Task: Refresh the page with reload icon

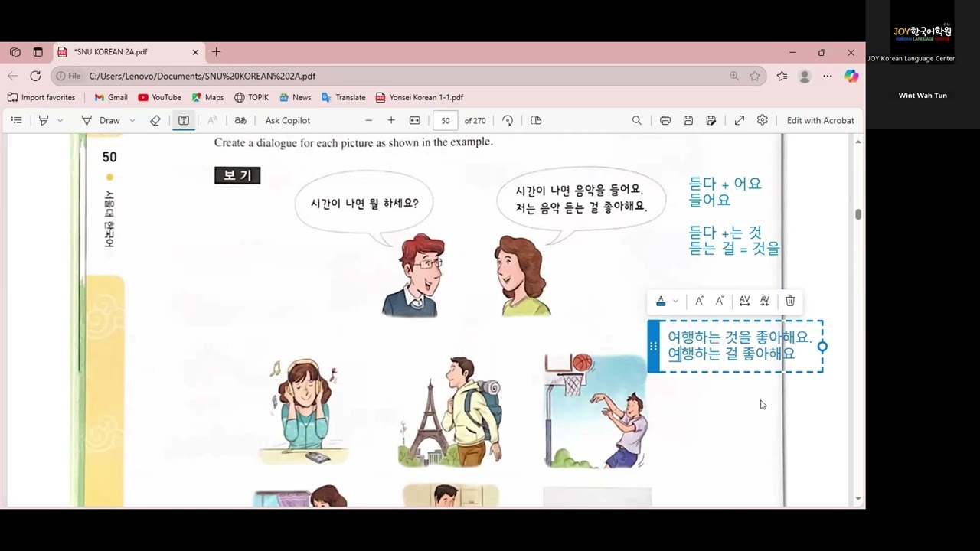Action: pyautogui.click(x=35, y=76)
